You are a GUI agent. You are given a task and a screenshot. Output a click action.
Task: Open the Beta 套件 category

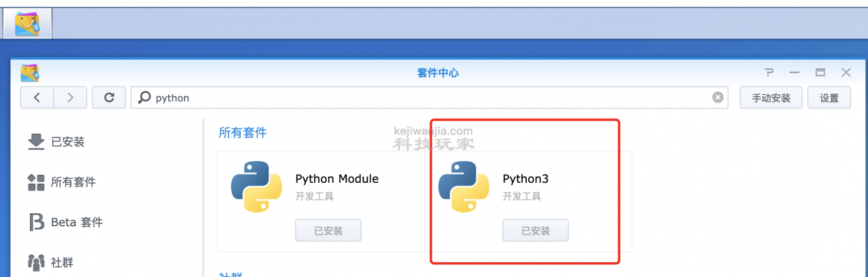pyautogui.click(x=77, y=222)
